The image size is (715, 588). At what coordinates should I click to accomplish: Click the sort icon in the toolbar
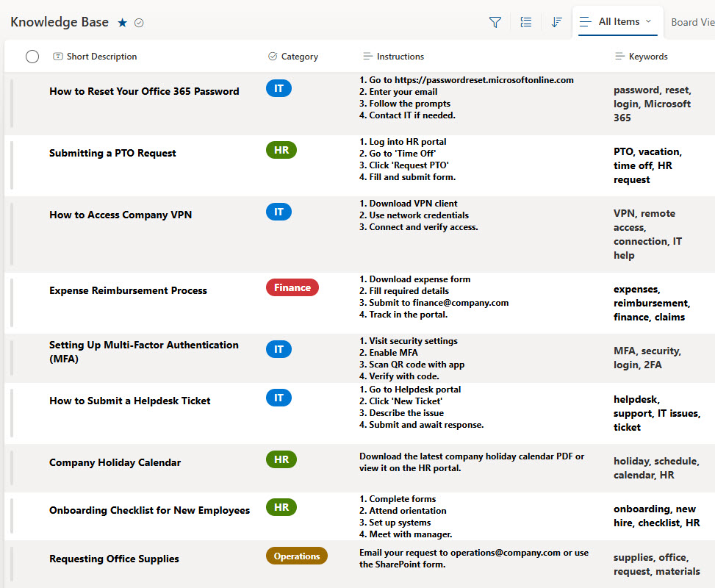click(x=556, y=22)
